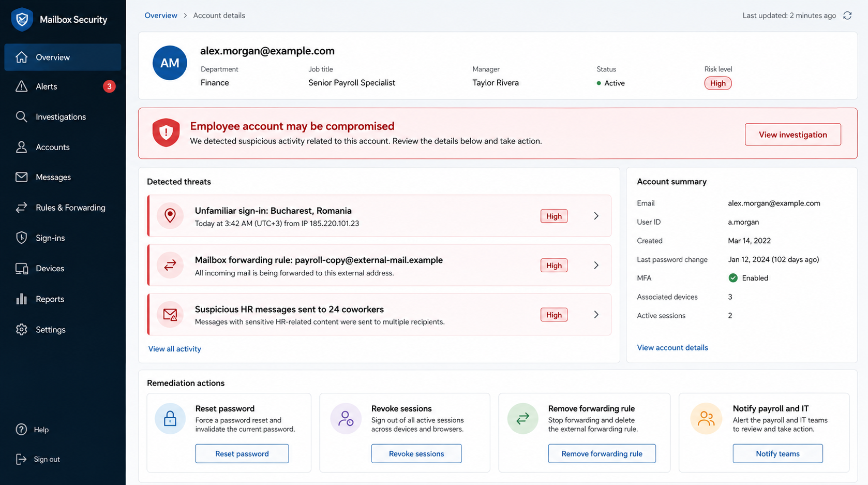The width and height of the screenshot is (868, 485).
Task: Click the lock icon in Reset password card
Action: coord(170,418)
